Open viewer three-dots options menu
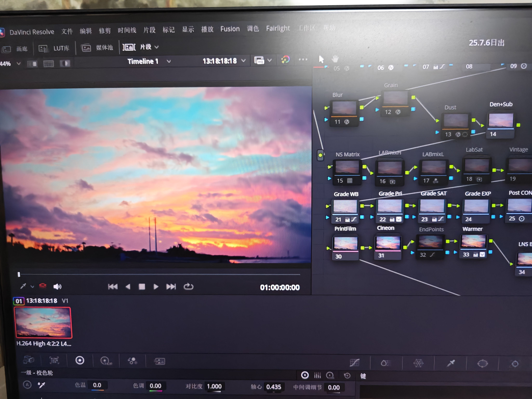The height and width of the screenshot is (399, 532). coord(303,59)
